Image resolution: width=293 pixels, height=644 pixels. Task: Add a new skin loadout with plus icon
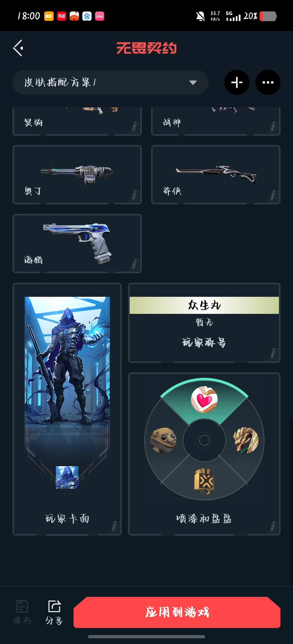click(237, 82)
